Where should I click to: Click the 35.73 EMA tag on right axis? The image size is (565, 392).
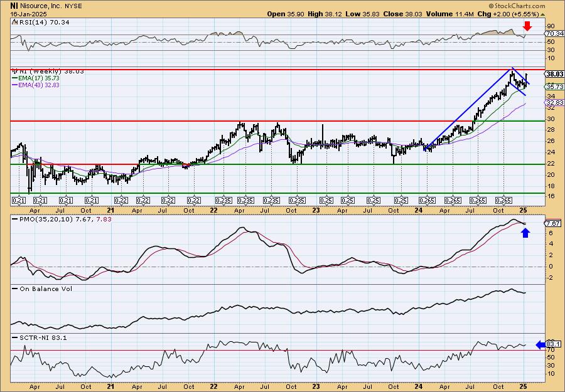[x=554, y=87]
